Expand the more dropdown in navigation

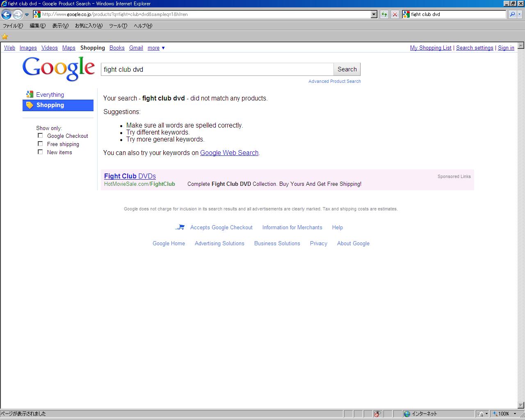click(156, 48)
